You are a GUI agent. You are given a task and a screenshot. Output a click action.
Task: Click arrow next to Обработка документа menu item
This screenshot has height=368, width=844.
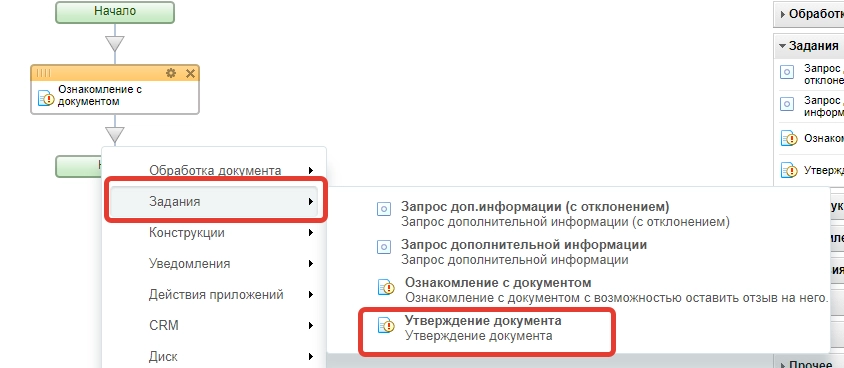[x=311, y=171]
